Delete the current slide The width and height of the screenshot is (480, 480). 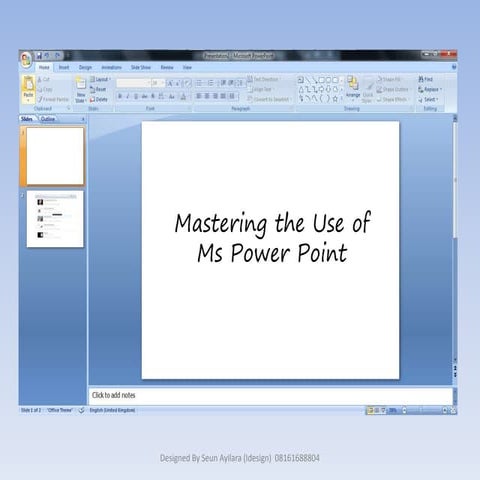pos(99,99)
